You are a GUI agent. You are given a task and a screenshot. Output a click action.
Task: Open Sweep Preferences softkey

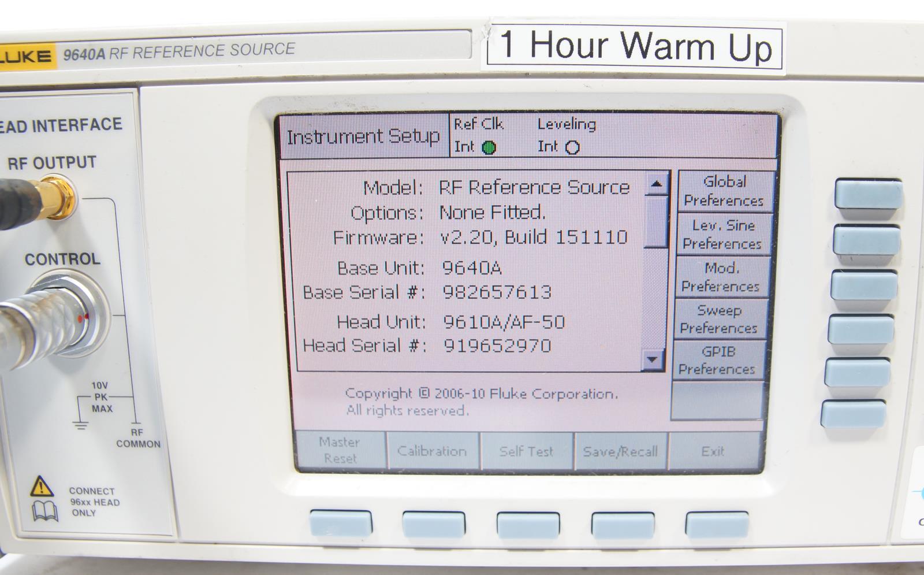click(720, 319)
